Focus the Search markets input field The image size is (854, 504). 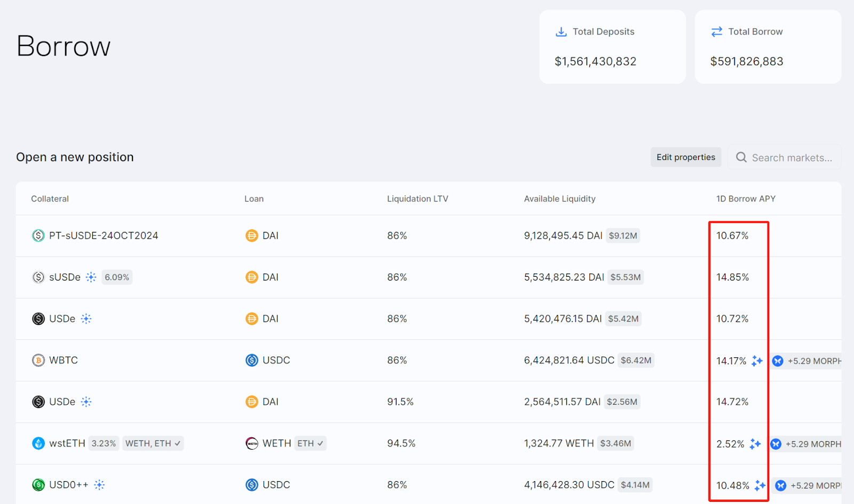point(792,158)
